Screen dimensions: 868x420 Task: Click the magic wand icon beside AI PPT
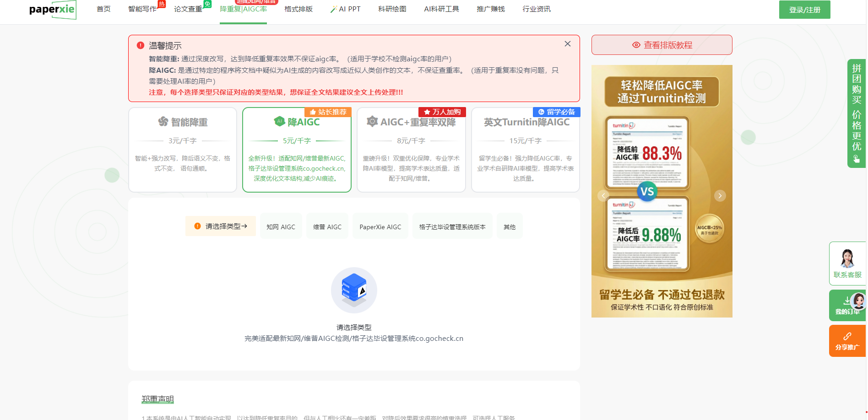(x=334, y=9)
